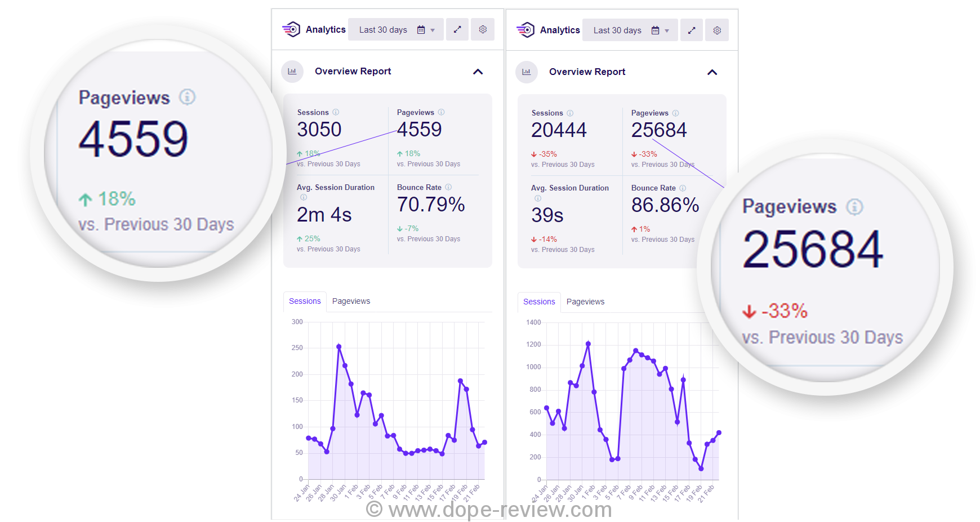This screenshot has width=980, height=522.
Task: Click the info icon beside Bounce Rate
Action: point(449,187)
